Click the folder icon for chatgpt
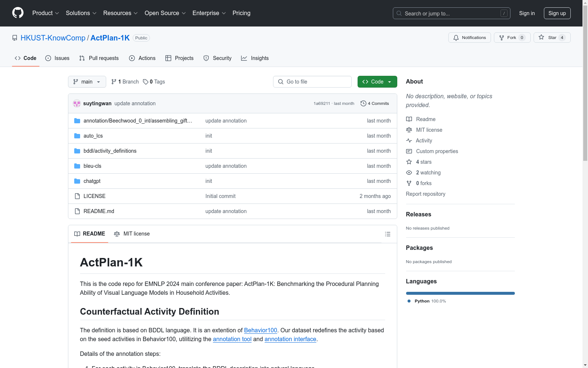Image resolution: width=588 pixels, height=368 pixels. tap(77, 181)
